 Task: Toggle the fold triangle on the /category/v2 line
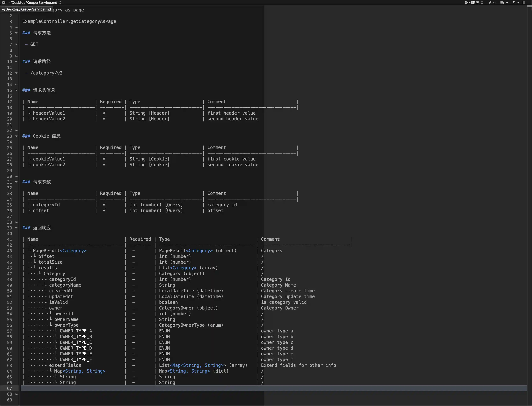pyautogui.click(x=16, y=73)
